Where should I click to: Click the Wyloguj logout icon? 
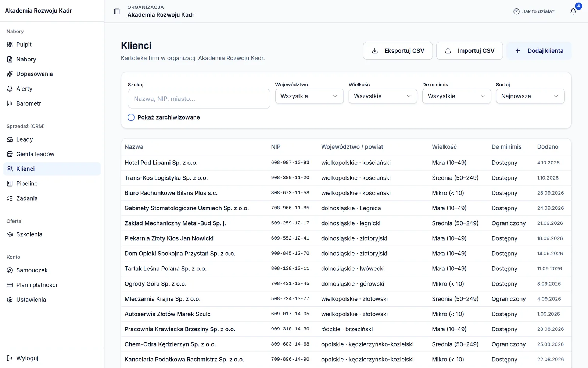10,358
